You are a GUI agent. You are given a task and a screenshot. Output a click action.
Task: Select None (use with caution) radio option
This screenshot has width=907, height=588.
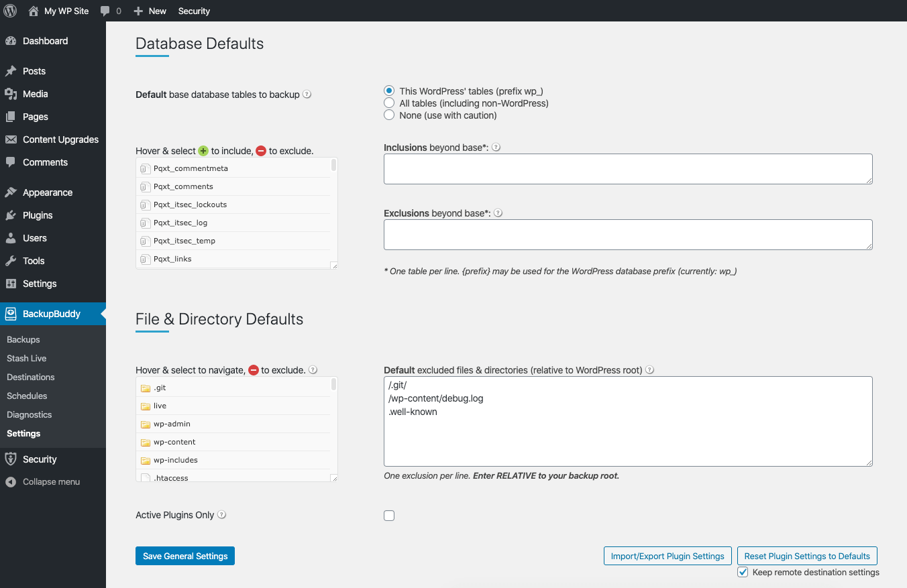coord(389,115)
